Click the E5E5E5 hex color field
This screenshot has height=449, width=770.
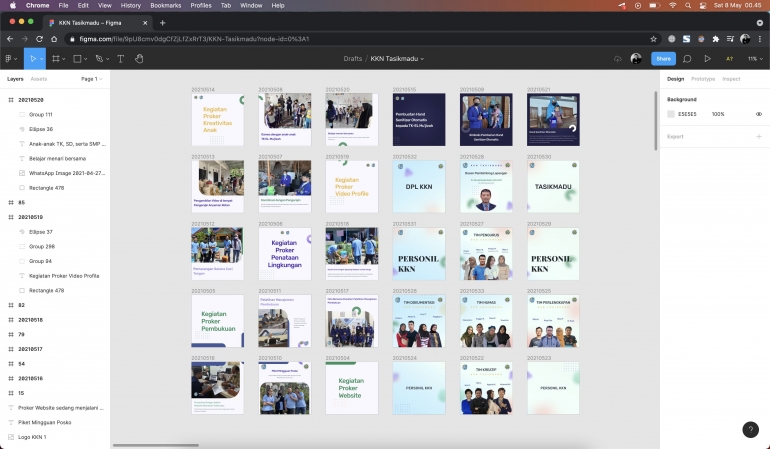pos(687,114)
